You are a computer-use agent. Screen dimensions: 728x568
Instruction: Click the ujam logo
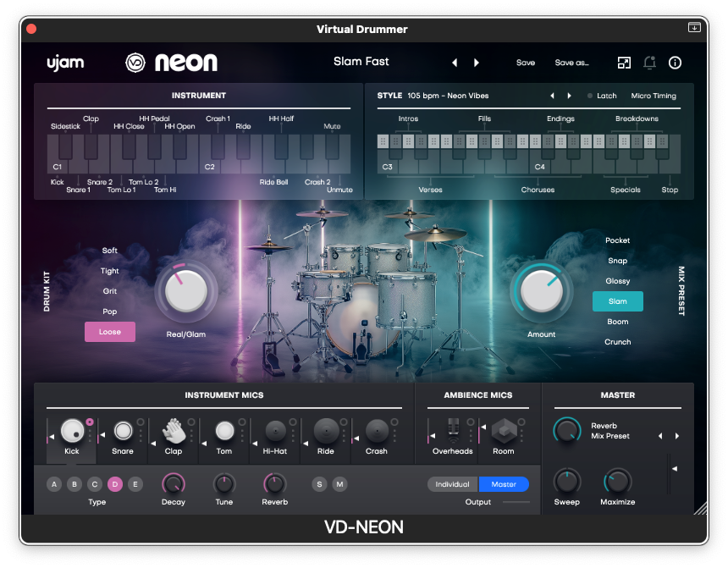65,63
